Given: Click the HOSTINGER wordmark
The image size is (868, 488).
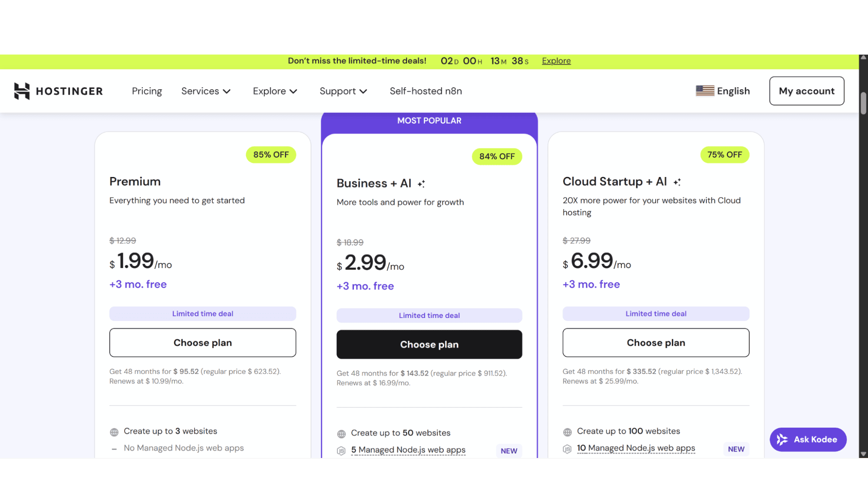Looking at the screenshot, I should pyautogui.click(x=69, y=91).
